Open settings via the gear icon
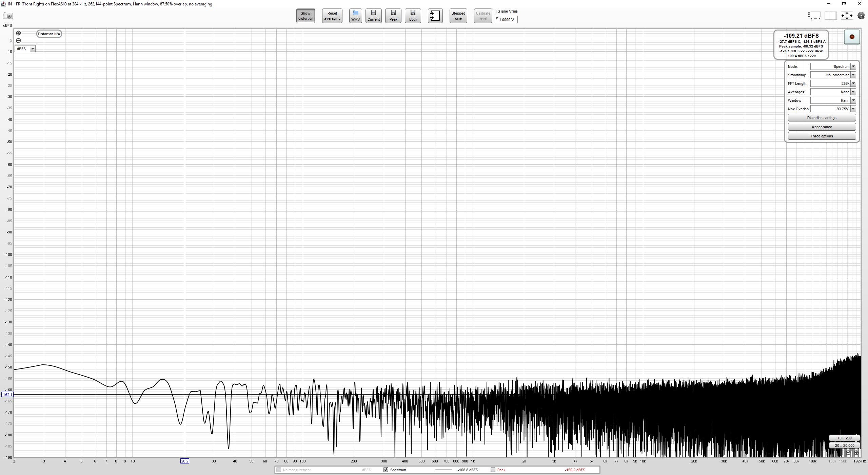This screenshot has height=475, width=868. (x=861, y=16)
